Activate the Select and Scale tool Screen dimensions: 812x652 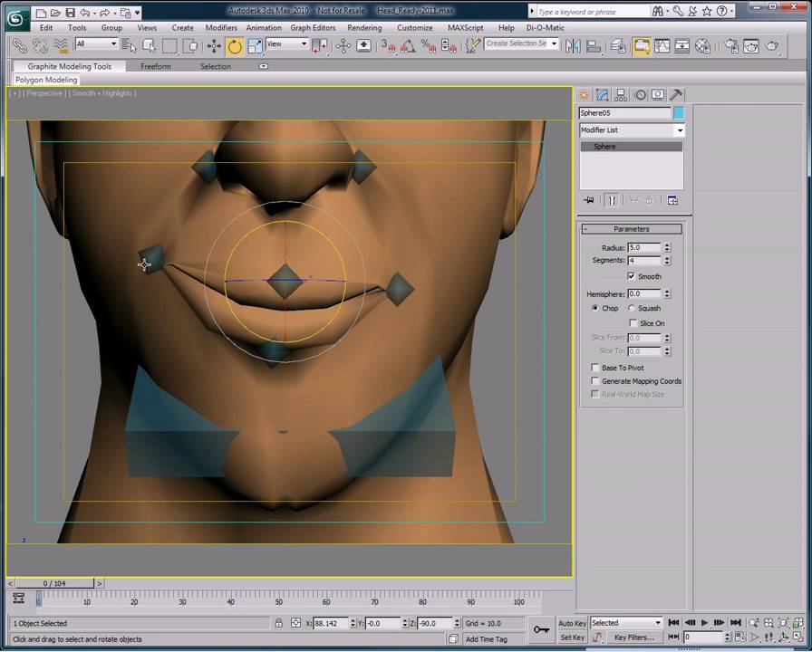click(255, 46)
